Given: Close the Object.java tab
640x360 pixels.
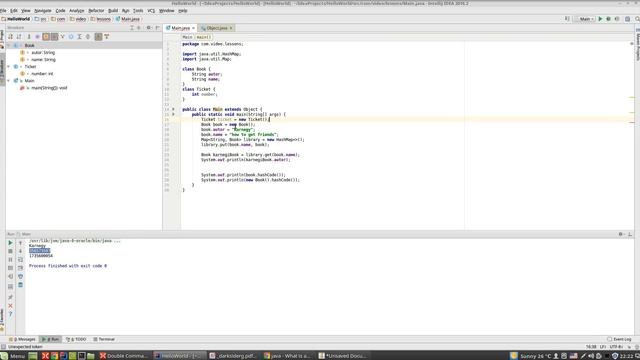Looking at the screenshot, I should point(231,28).
